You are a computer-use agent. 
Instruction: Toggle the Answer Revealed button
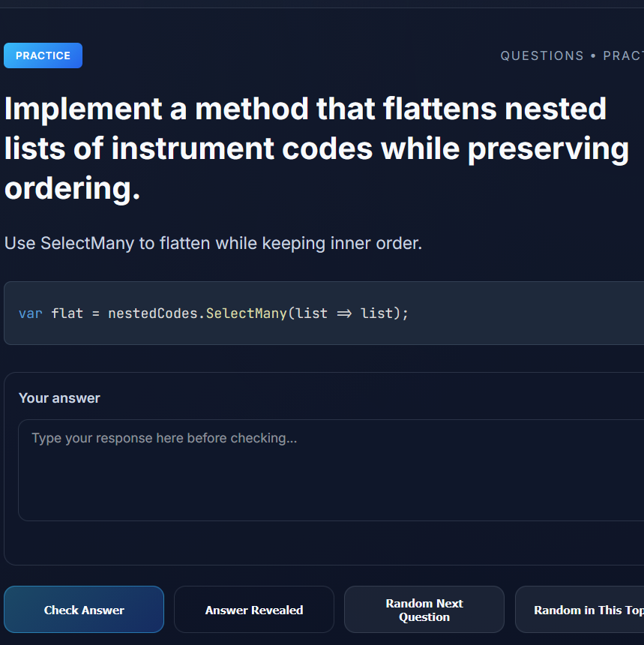tap(254, 610)
